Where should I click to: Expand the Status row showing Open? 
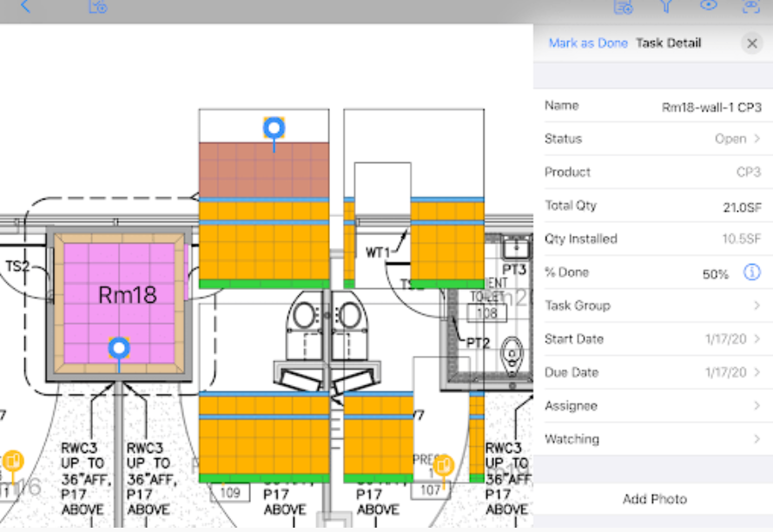tap(652, 139)
